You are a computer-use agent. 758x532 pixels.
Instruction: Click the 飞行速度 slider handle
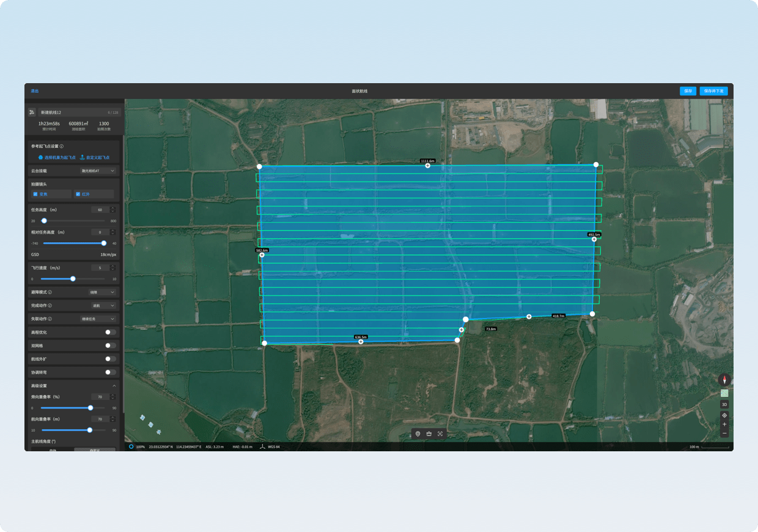(73, 279)
